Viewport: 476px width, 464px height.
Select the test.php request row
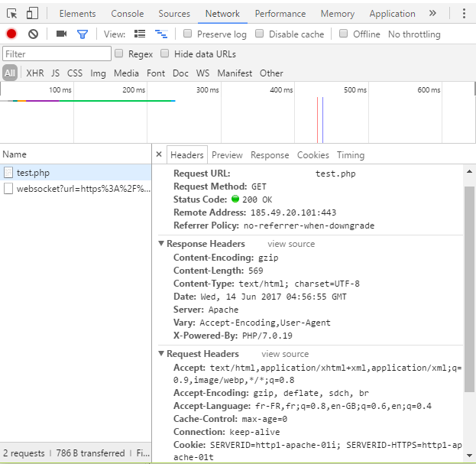point(76,173)
